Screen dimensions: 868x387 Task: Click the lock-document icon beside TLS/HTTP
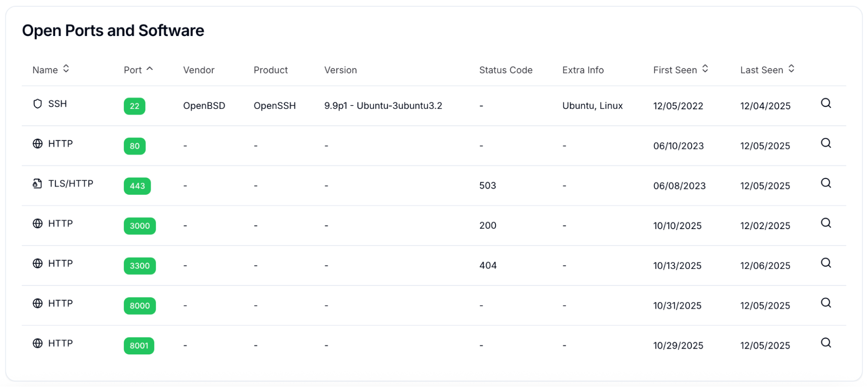click(x=37, y=184)
